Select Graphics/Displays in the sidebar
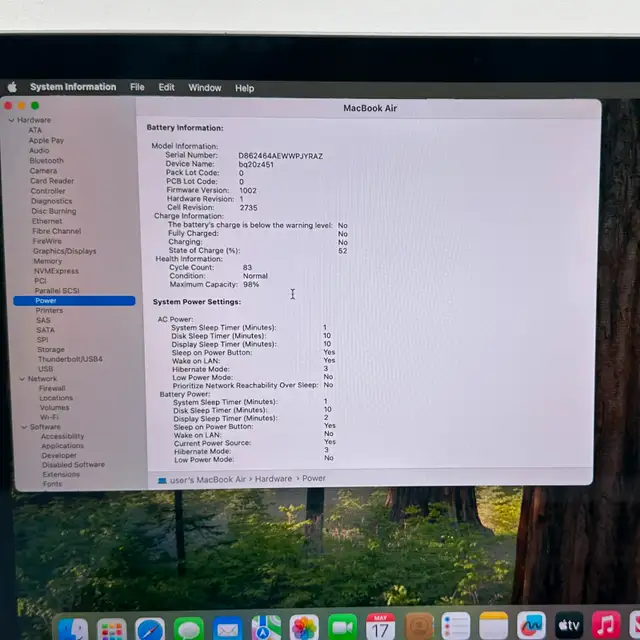Viewport: 640px width, 640px height. coord(65,251)
